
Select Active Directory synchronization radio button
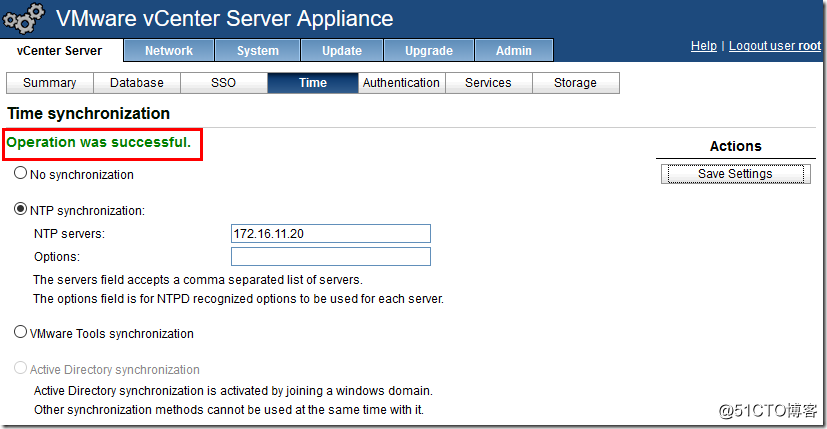pos(20,368)
